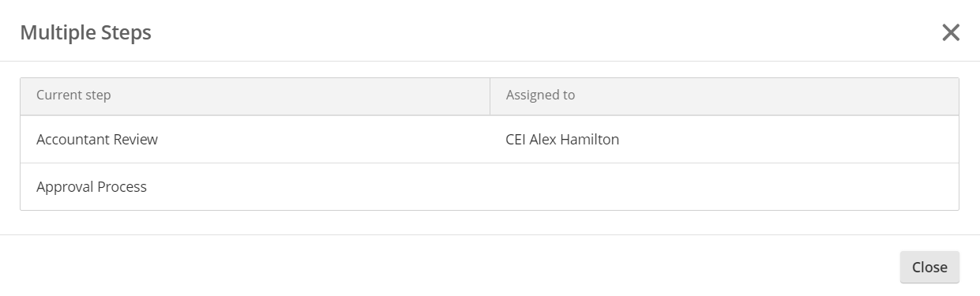The height and width of the screenshot is (296, 980).
Task: Select the Current step column header
Action: (x=255, y=96)
